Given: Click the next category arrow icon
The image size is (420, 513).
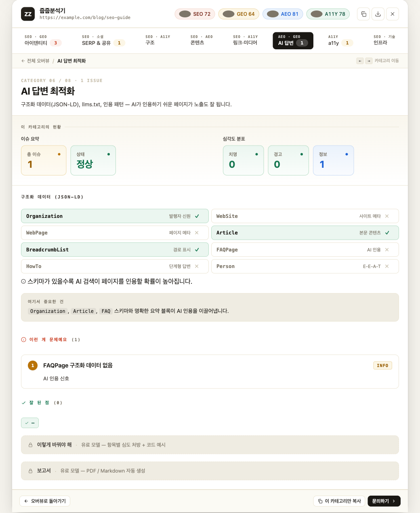Looking at the screenshot, I should pyautogui.click(x=369, y=61).
